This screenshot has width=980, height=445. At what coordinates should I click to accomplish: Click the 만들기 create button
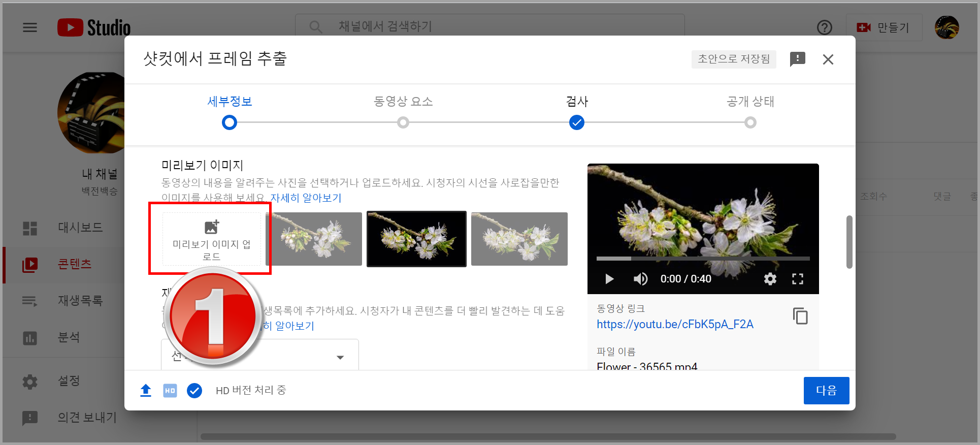(x=884, y=27)
